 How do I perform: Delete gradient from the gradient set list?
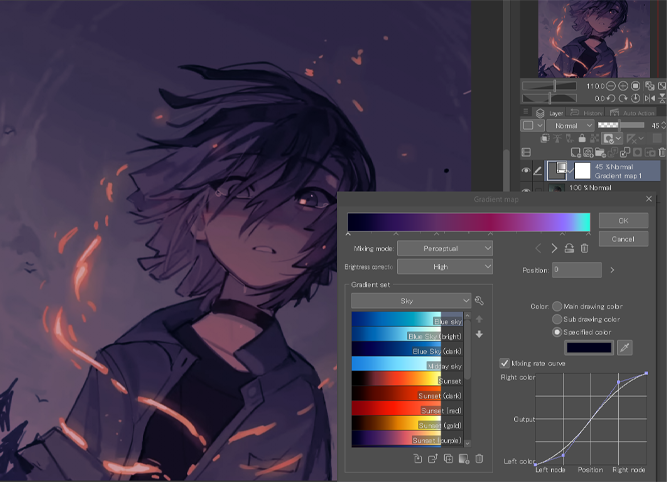[x=479, y=459]
